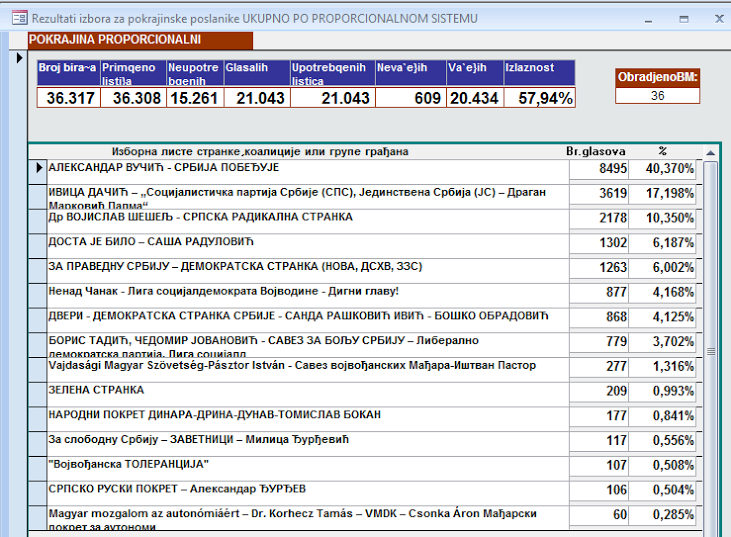731x537 pixels.
Task: Click the Izborna liste column header
Action: pyautogui.click(x=260, y=151)
